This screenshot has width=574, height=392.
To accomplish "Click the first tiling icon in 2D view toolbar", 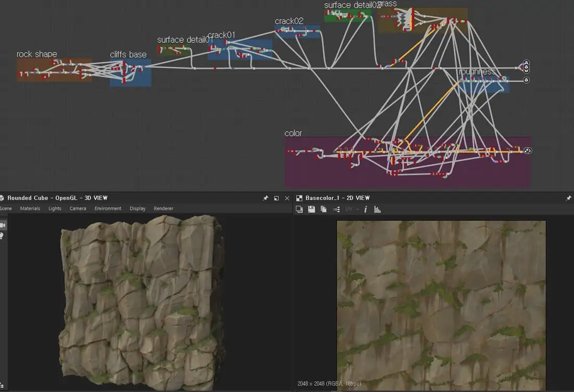I will coord(300,209).
